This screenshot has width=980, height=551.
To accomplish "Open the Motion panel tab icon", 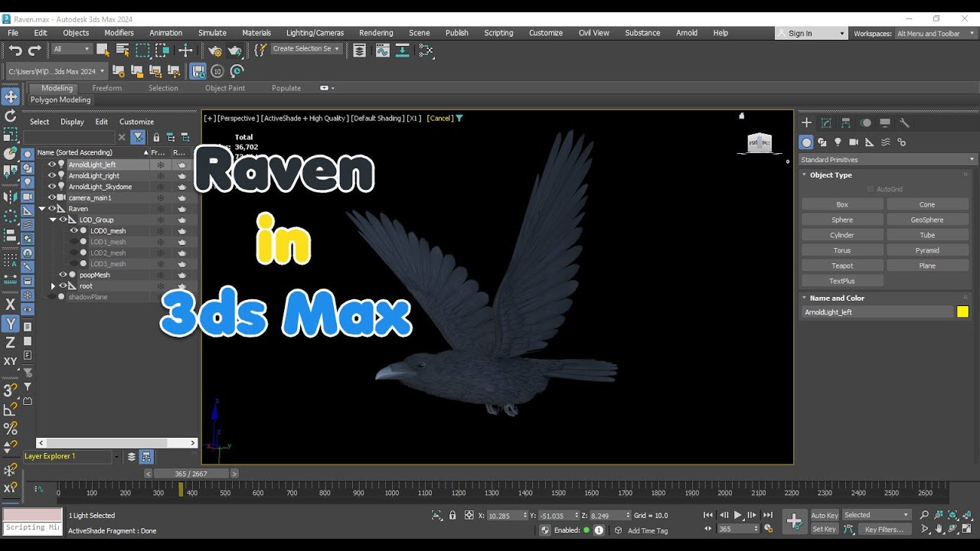I will [865, 122].
